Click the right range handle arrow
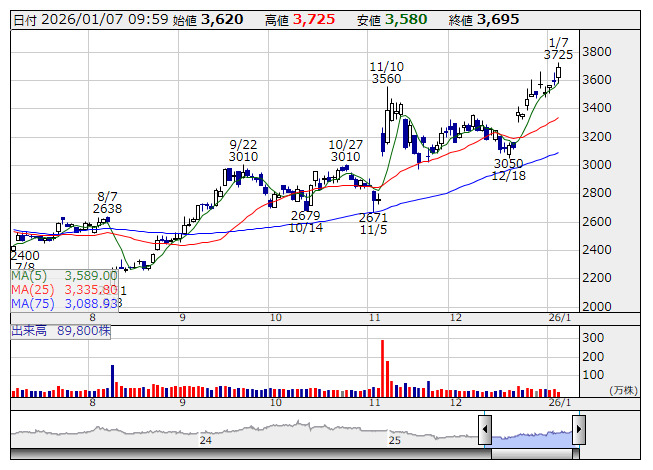Image resolution: width=653 pixels, height=470 pixels. (x=578, y=431)
